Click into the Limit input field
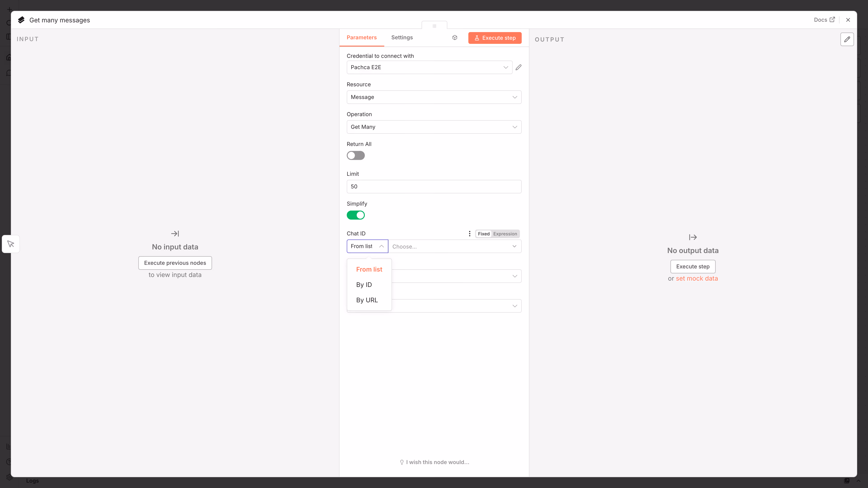The image size is (868, 488). pos(434,187)
